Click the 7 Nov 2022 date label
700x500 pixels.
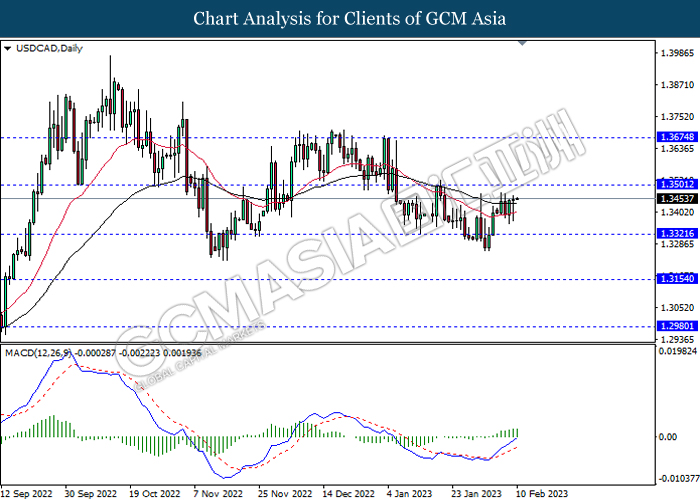tap(218, 494)
